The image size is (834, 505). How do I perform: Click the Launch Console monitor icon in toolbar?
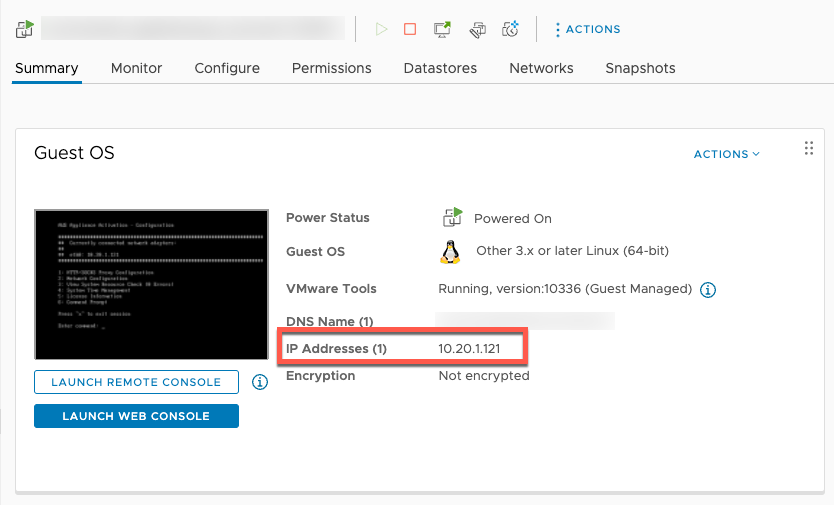point(442,29)
